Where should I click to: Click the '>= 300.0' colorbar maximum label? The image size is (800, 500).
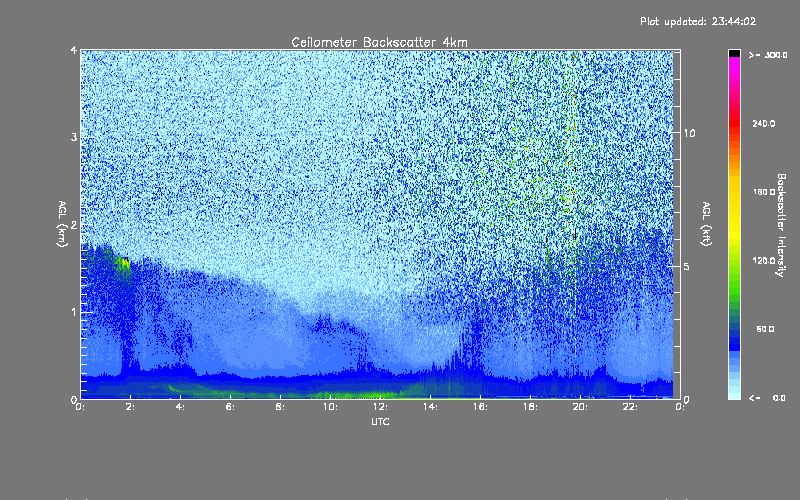coord(768,55)
